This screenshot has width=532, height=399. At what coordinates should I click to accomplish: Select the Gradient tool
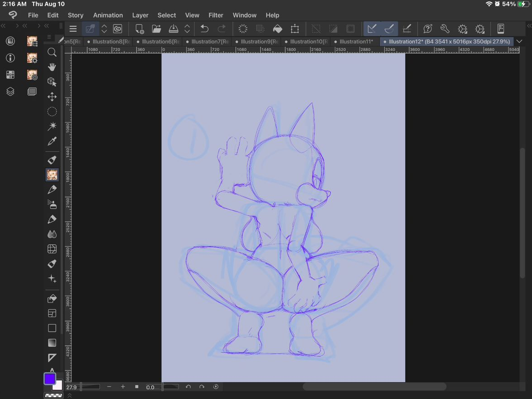pyautogui.click(x=52, y=343)
